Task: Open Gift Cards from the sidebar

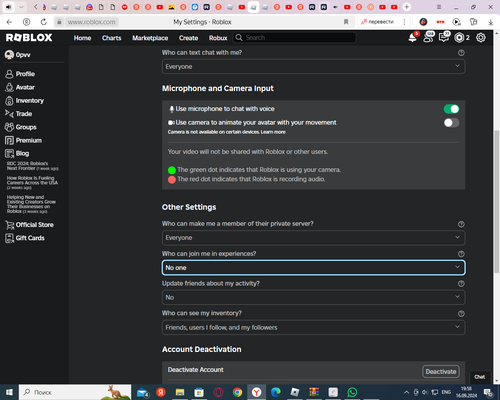Action: [25, 238]
